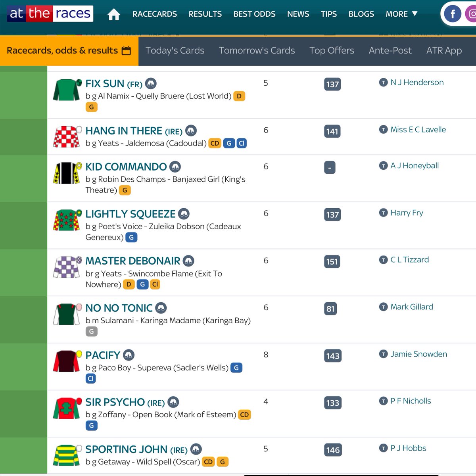Open BLOGS in top navigation
This screenshot has width=476, height=476.
(361, 14)
